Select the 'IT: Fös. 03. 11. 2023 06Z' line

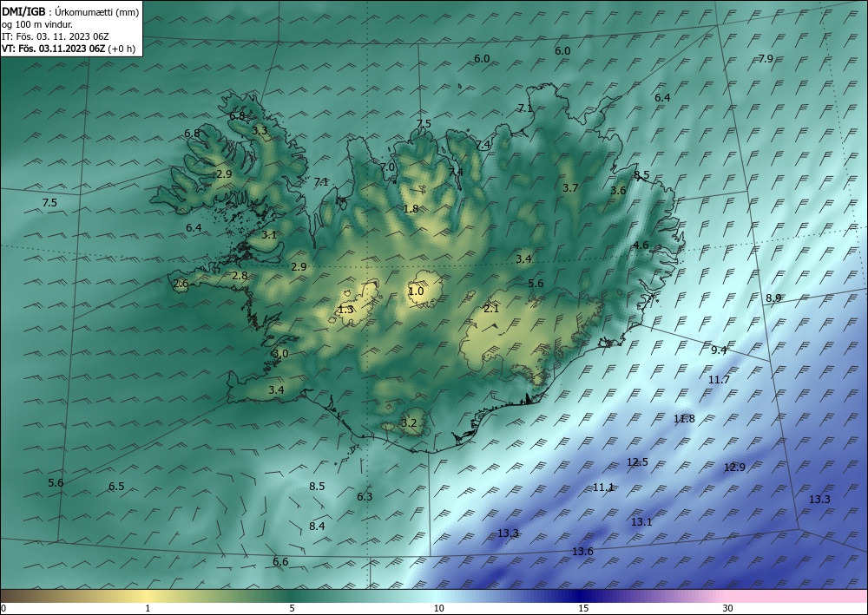coord(56,36)
